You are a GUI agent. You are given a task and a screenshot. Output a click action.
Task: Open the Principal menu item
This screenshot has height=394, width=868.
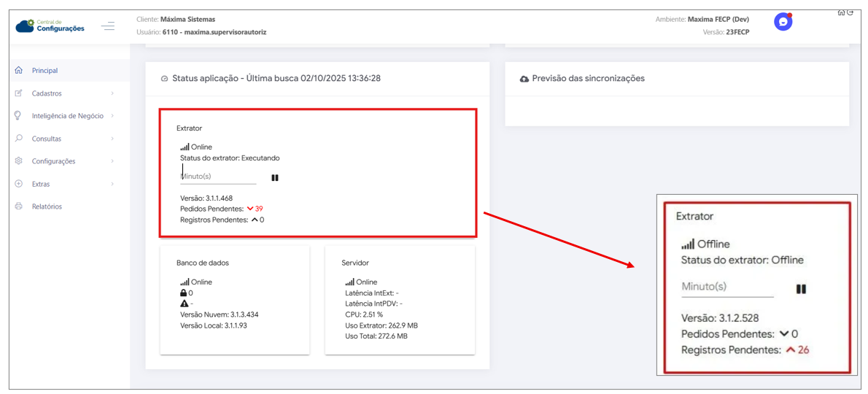(44, 70)
